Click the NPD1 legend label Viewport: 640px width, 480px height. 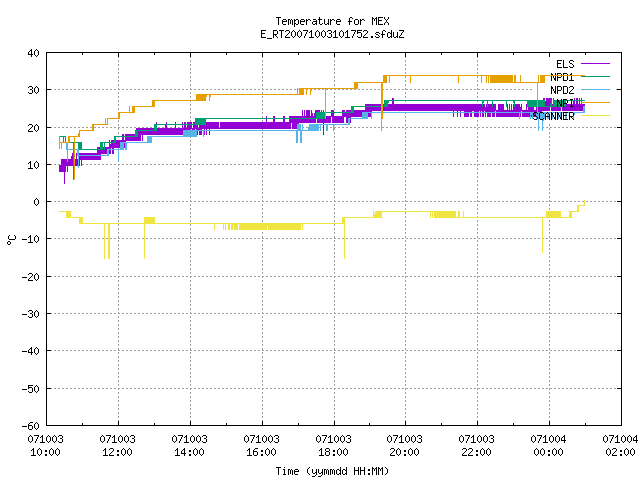pos(562,77)
